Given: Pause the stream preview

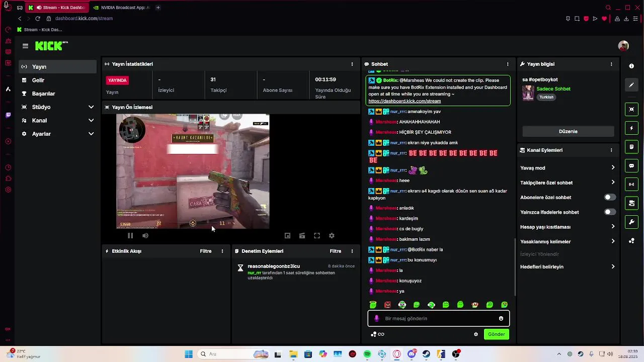Looking at the screenshot, I should pyautogui.click(x=130, y=235).
